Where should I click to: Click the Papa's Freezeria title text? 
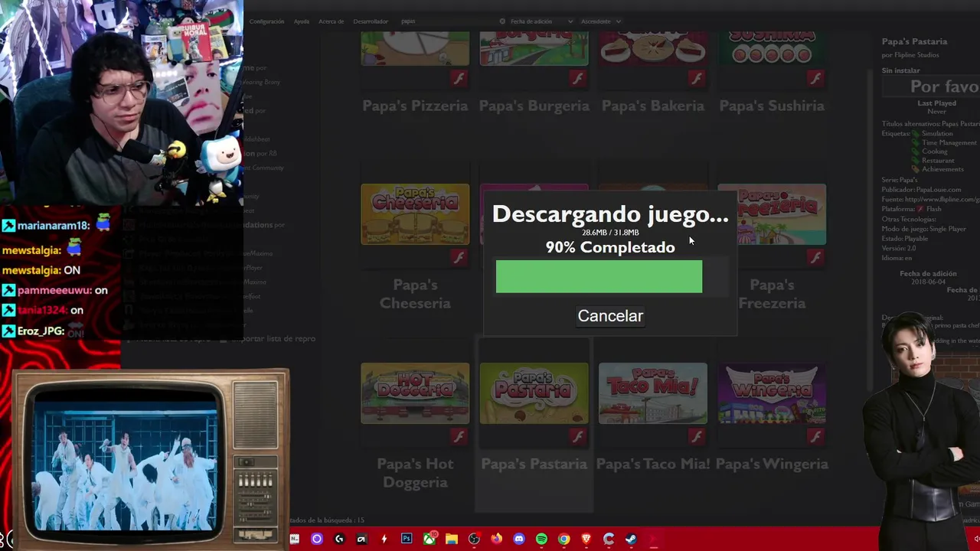(772, 294)
